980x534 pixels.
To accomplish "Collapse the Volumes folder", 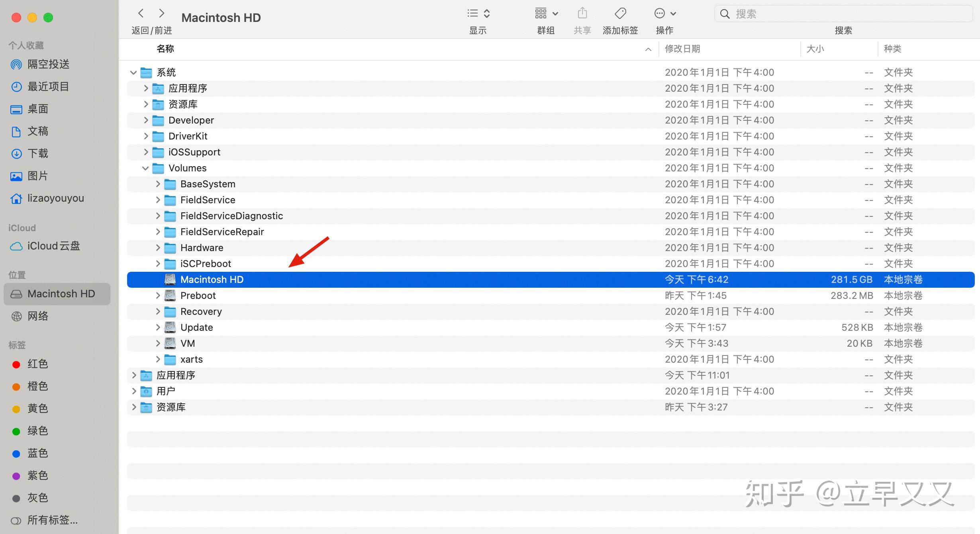I will pyautogui.click(x=145, y=168).
